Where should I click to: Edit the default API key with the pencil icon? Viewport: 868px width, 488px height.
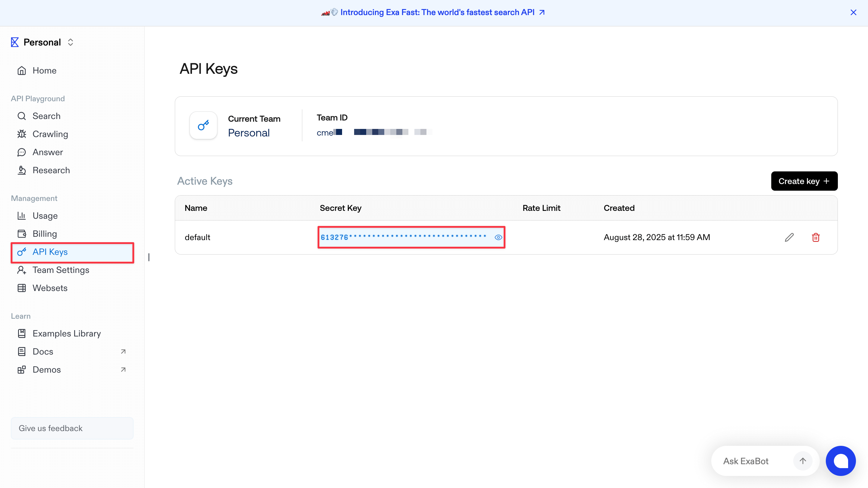pos(789,237)
